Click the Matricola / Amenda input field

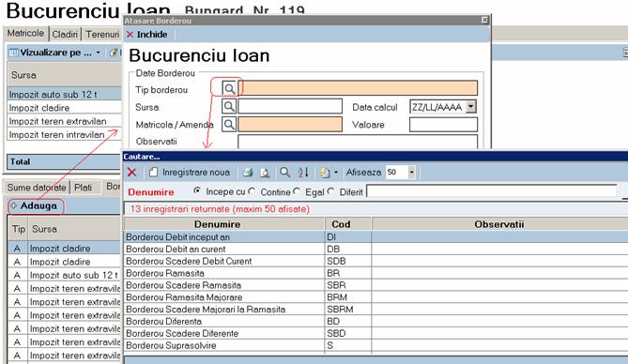point(290,125)
